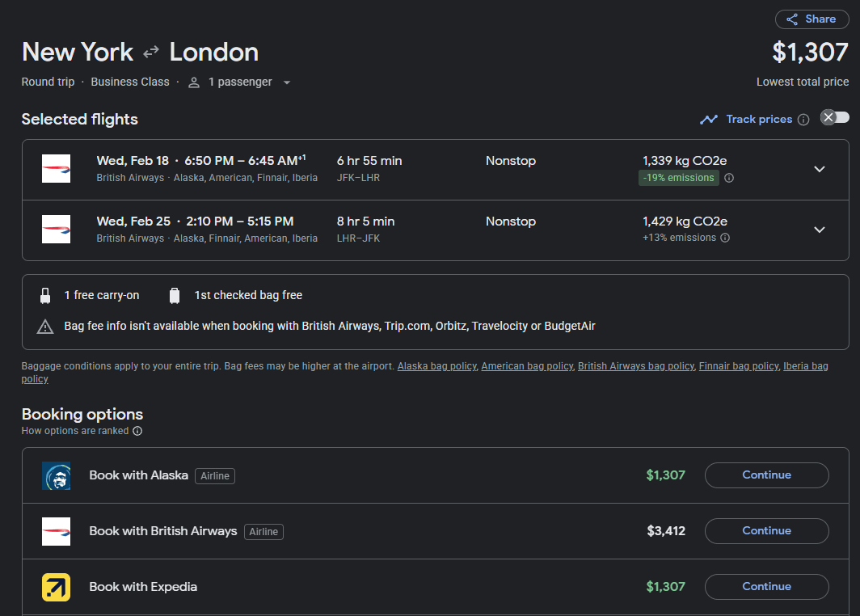Screen dimensions: 860x616
Task: Open the British Airways bag policy link
Action: pyautogui.click(x=635, y=366)
